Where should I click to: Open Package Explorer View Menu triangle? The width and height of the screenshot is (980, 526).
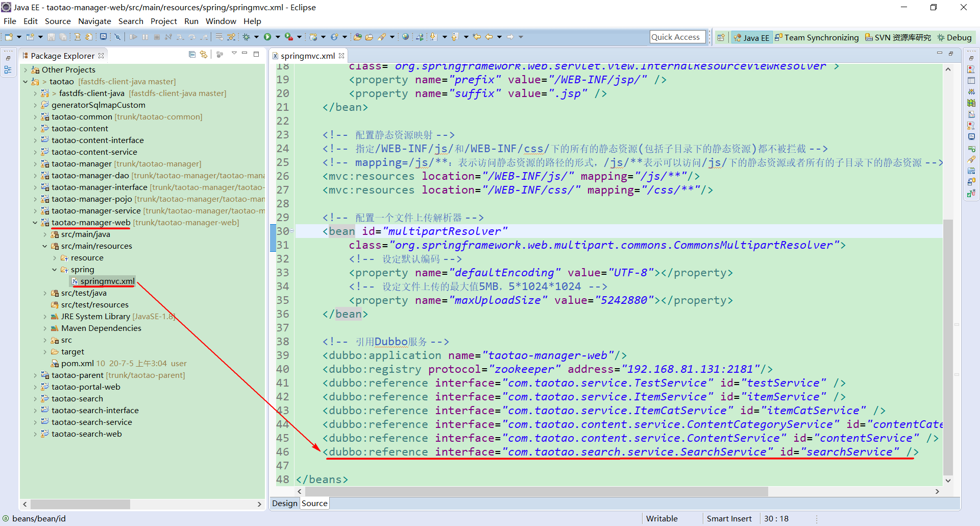[x=234, y=53]
